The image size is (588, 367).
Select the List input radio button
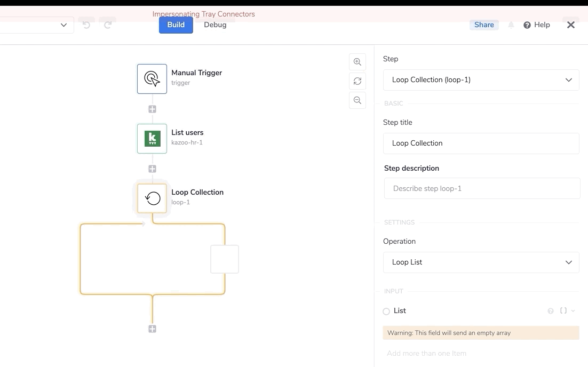coord(386,312)
